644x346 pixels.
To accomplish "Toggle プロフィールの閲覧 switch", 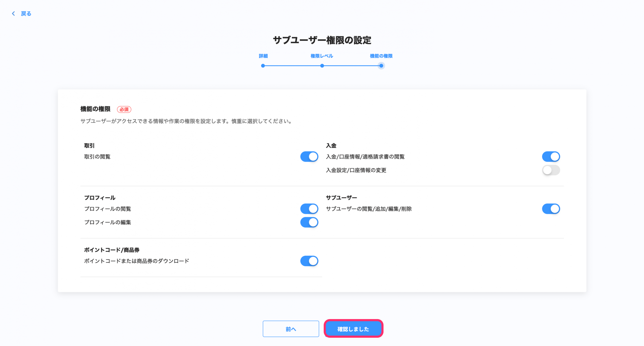I will click(309, 209).
